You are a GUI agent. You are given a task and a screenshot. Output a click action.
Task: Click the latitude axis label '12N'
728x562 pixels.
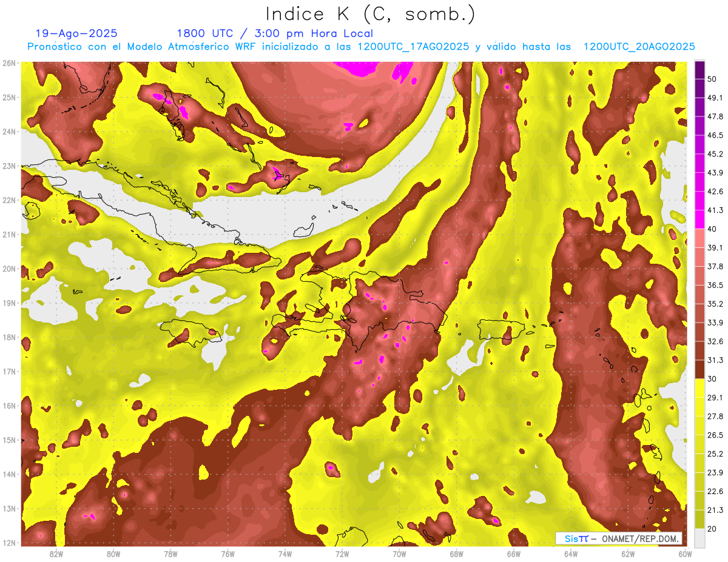click(9, 543)
